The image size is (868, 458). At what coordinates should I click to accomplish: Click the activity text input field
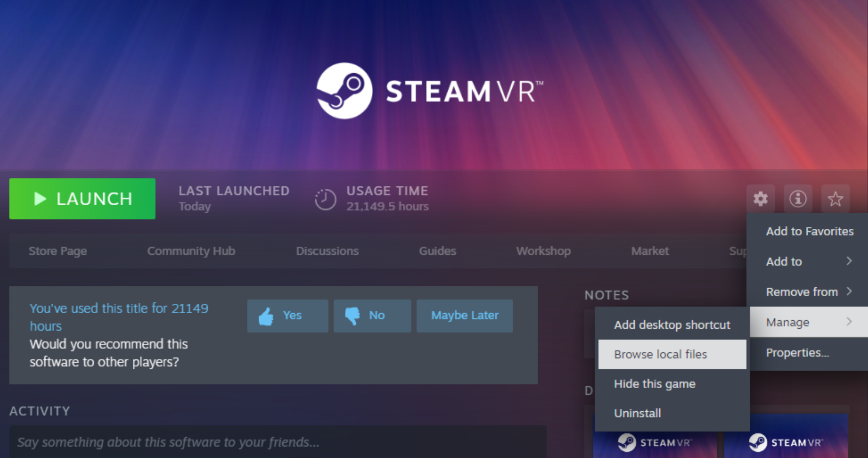278,442
